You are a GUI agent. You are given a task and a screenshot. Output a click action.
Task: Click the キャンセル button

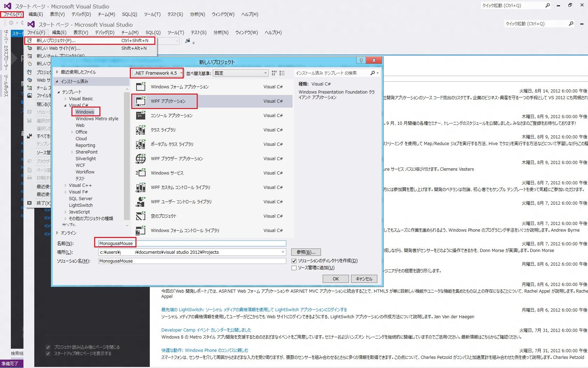[x=364, y=279]
